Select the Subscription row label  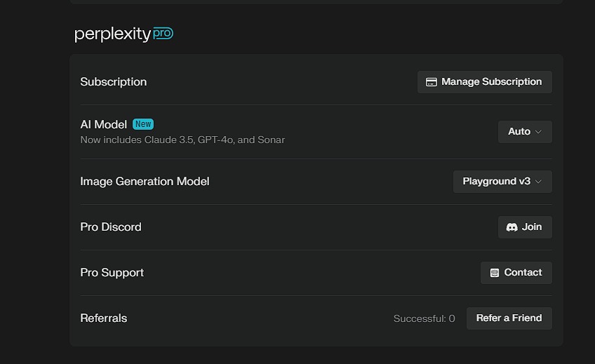[114, 82]
